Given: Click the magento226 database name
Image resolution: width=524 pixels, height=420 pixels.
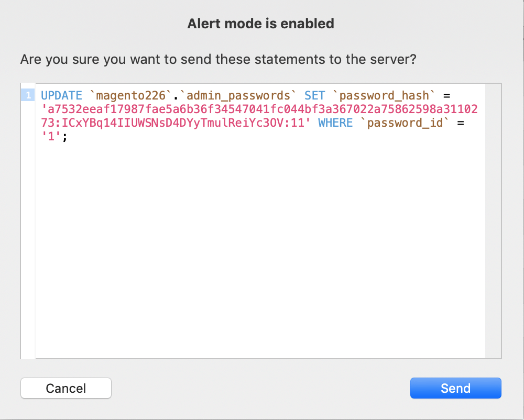Looking at the screenshot, I should [130, 95].
